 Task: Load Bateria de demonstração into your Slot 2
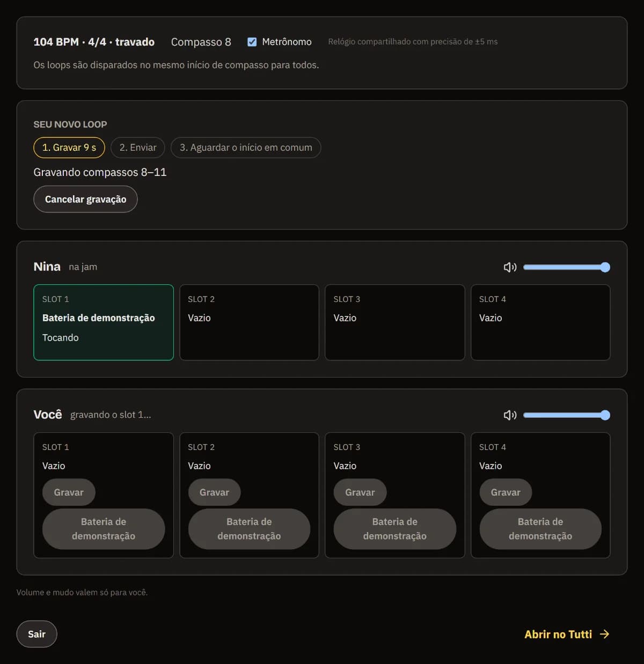point(249,529)
